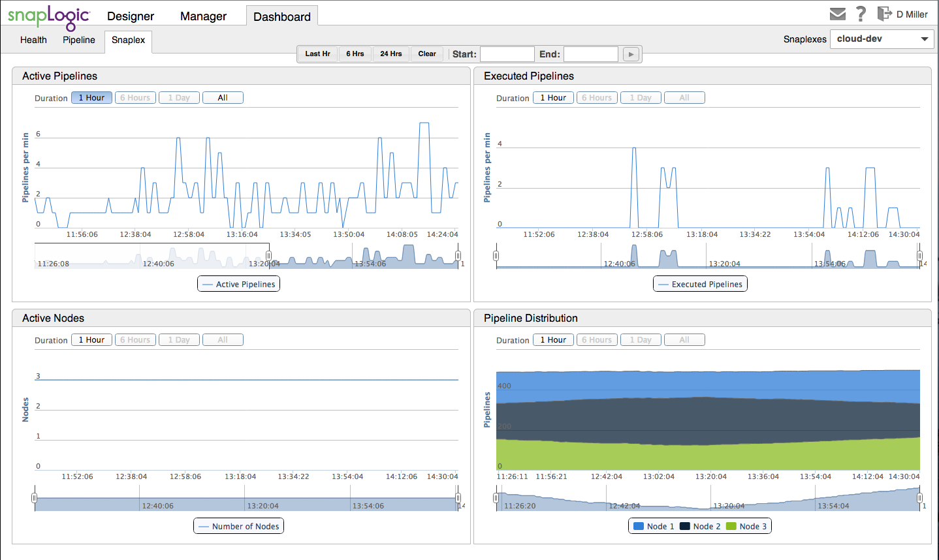This screenshot has width=939, height=560.
Task: Click the logout icon beside D Miller
Action: [x=884, y=14]
